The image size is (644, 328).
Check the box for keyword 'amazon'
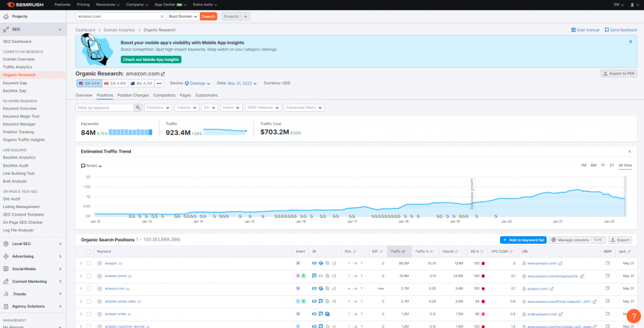point(88,263)
